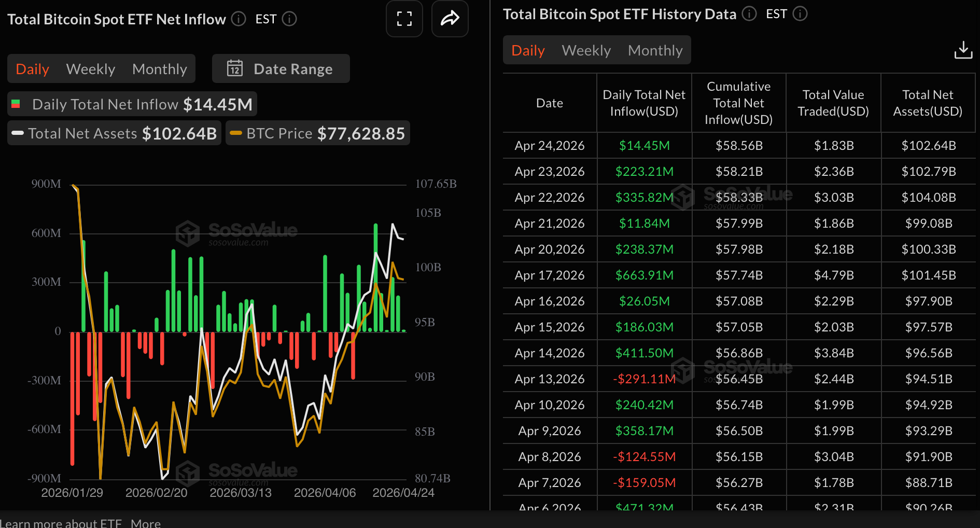980x528 pixels.
Task: Click the $88.71B net assets cell
Action: point(929,482)
